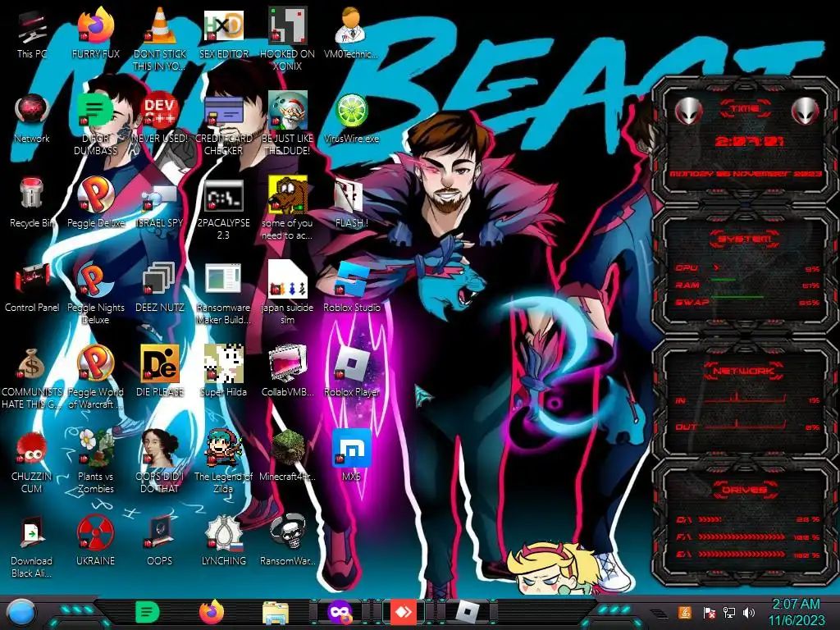This screenshot has width=840, height=630.
Task: Click the orange tray icon
Action: (x=685, y=612)
